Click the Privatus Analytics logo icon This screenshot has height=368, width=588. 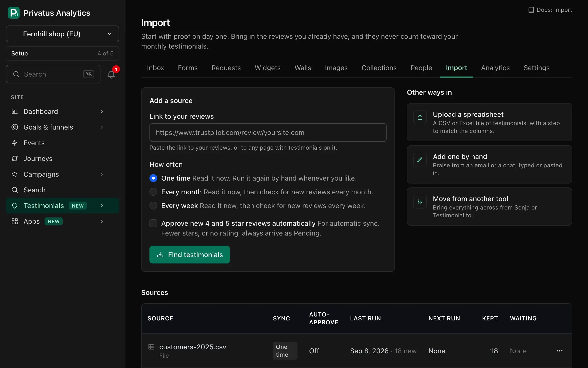pos(14,13)
